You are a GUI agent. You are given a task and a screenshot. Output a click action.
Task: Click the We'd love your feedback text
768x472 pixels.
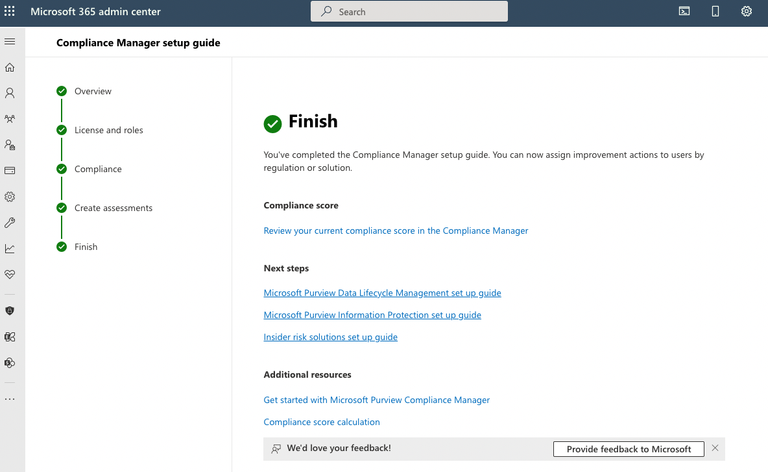(339, 448)
